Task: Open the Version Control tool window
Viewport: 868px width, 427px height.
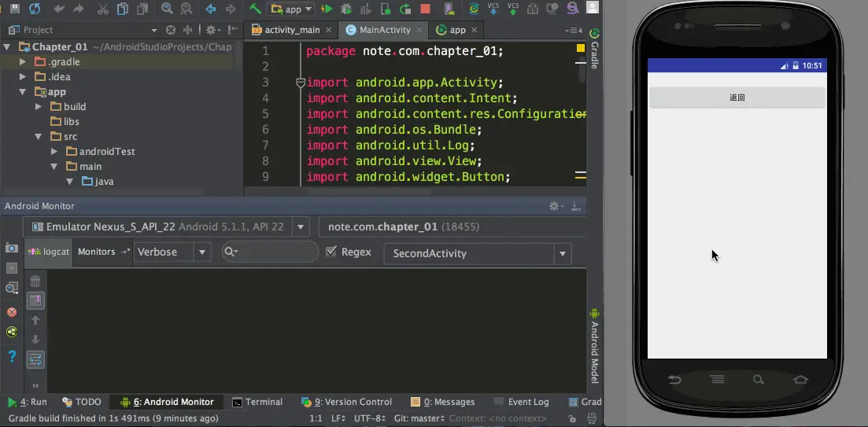Action: [x=346, y=402]
